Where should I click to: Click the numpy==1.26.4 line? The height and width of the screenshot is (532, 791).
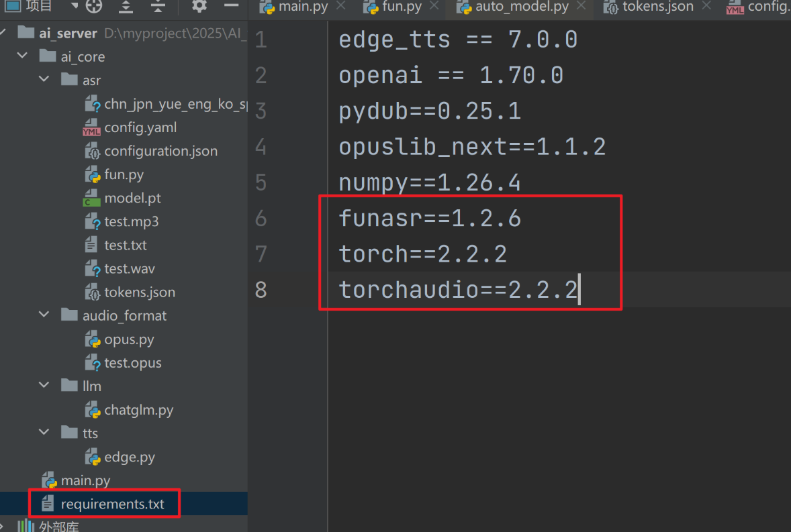point(430,183)
